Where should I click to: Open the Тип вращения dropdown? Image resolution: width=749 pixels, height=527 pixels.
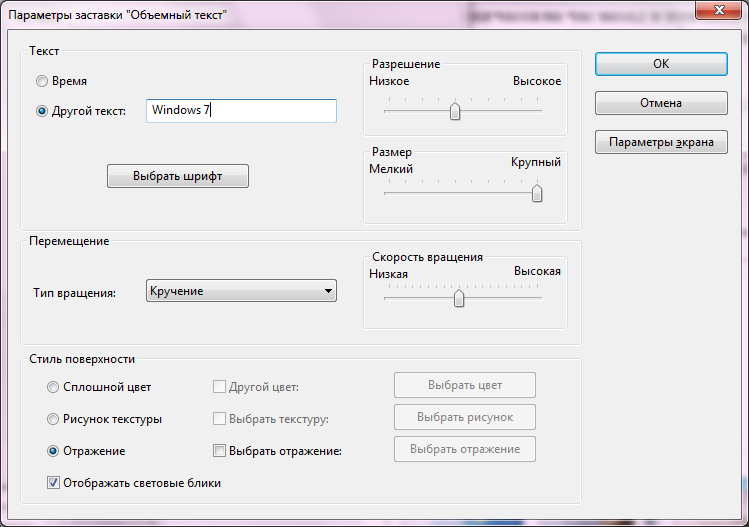point(241,291)
